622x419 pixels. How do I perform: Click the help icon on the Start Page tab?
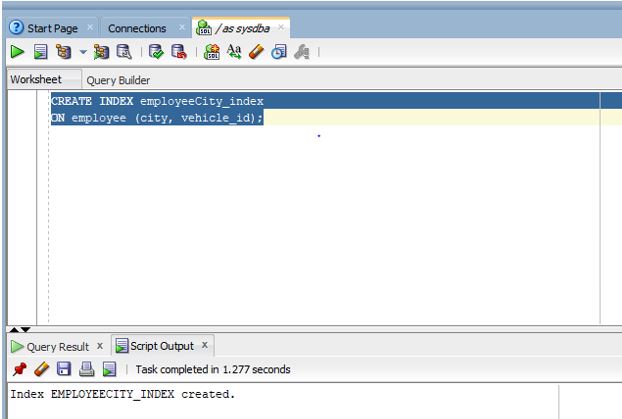tap(17, 27)
